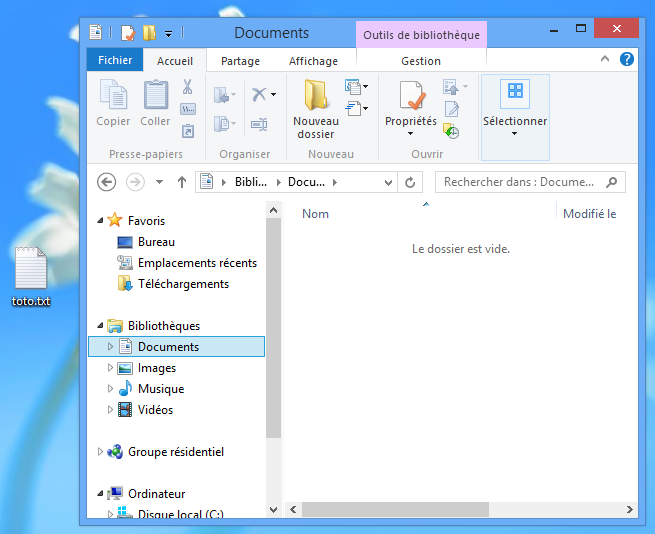Click the Coller (paste) clipboard icon

click(x=155, y=94)
